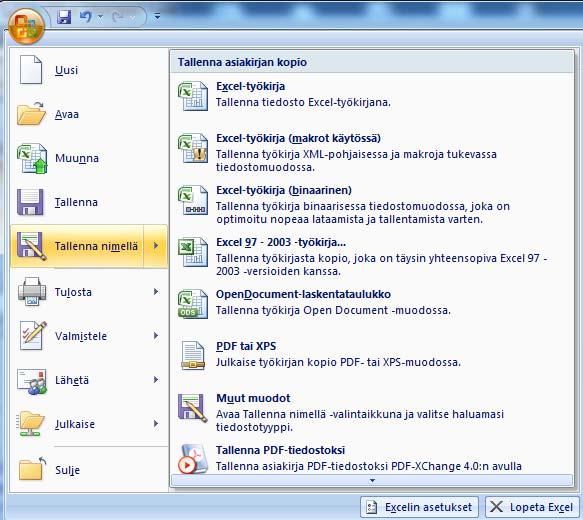
Task: Click the binary workbook icon
Action: tap(193, 200)
